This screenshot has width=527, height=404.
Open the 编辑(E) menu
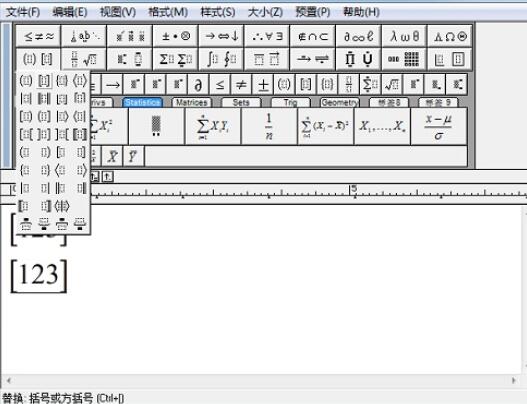coord(70,12)
